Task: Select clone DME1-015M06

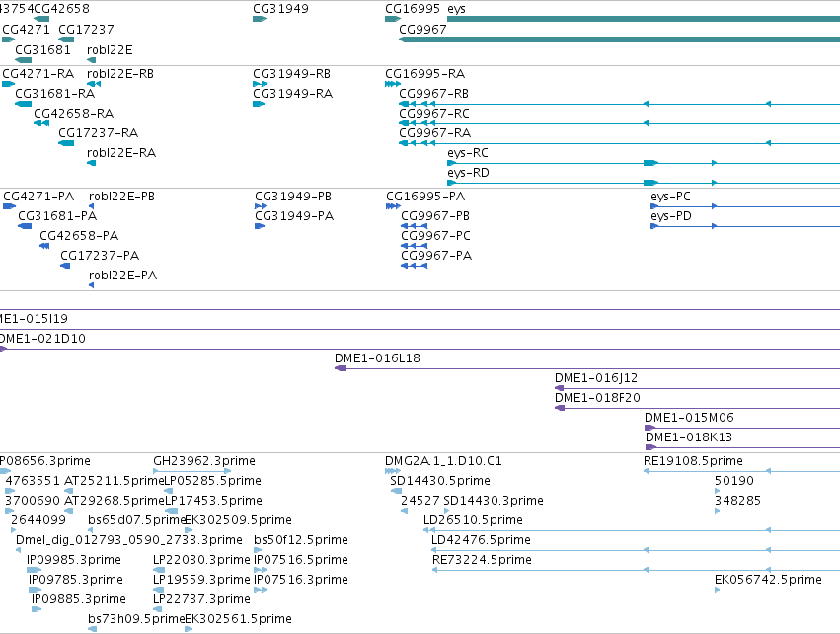Action: tap(689, 418)
